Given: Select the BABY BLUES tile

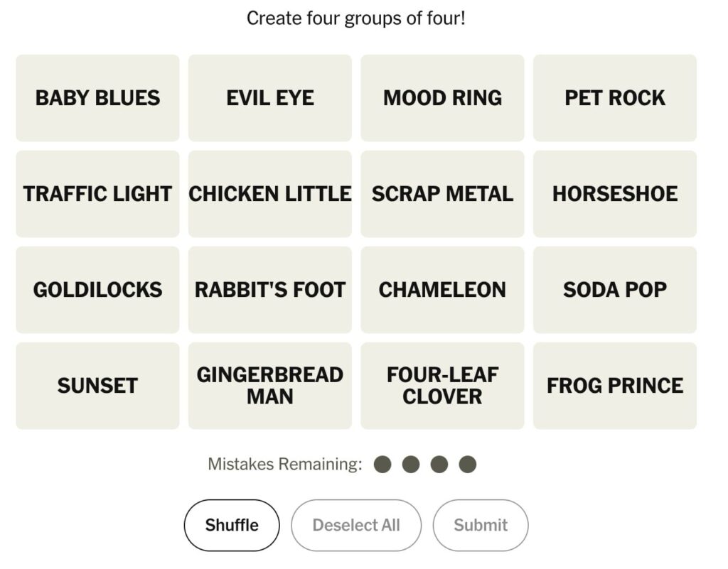Looking at the screenshot, I should point(97,98).
